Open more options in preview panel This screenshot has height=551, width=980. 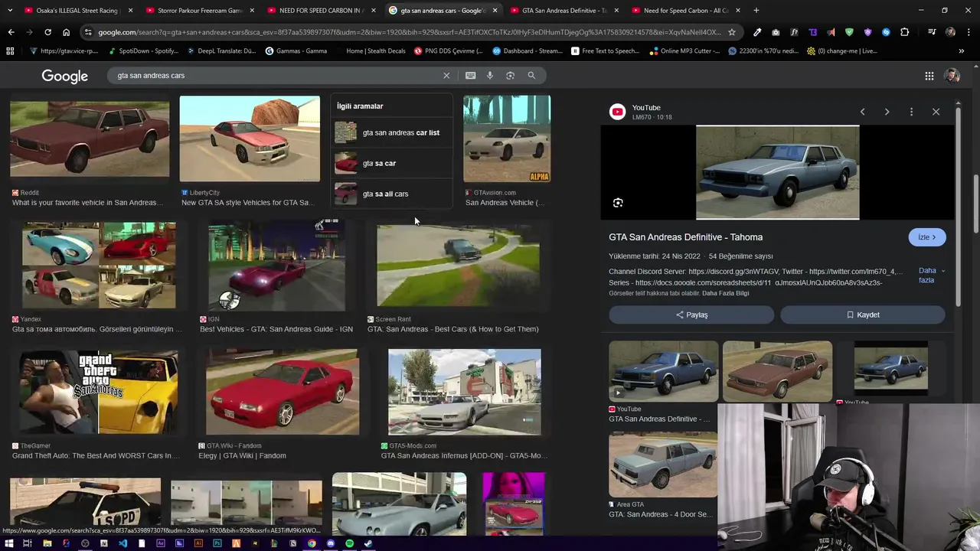911,112
